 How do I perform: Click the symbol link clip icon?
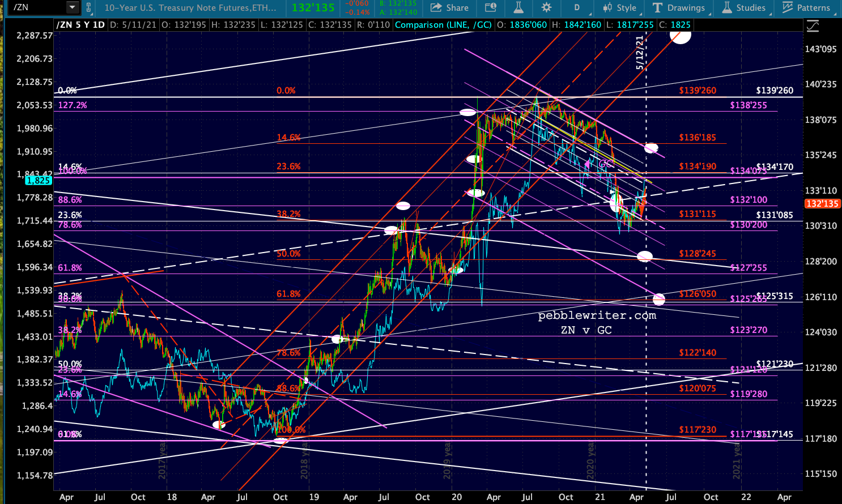[x=88, y=7]
